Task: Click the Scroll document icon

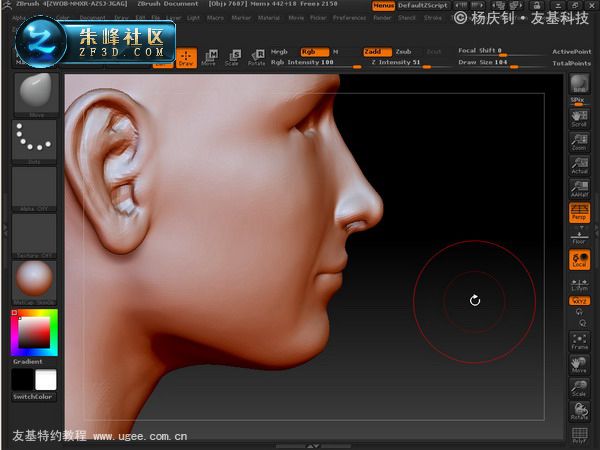Action: tap(579, 119)
